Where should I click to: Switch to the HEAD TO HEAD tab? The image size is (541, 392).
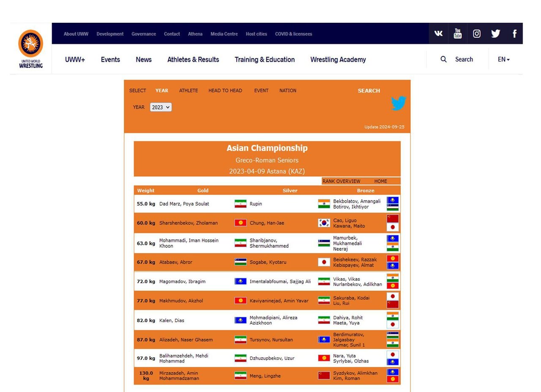pos(225,90)
